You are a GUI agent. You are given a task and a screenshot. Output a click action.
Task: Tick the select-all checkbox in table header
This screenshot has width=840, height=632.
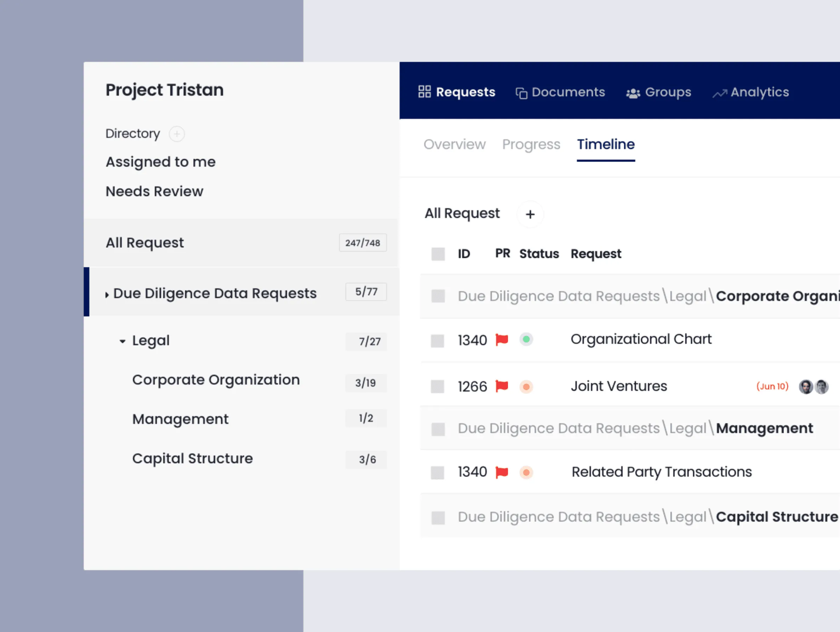(438, 254)
